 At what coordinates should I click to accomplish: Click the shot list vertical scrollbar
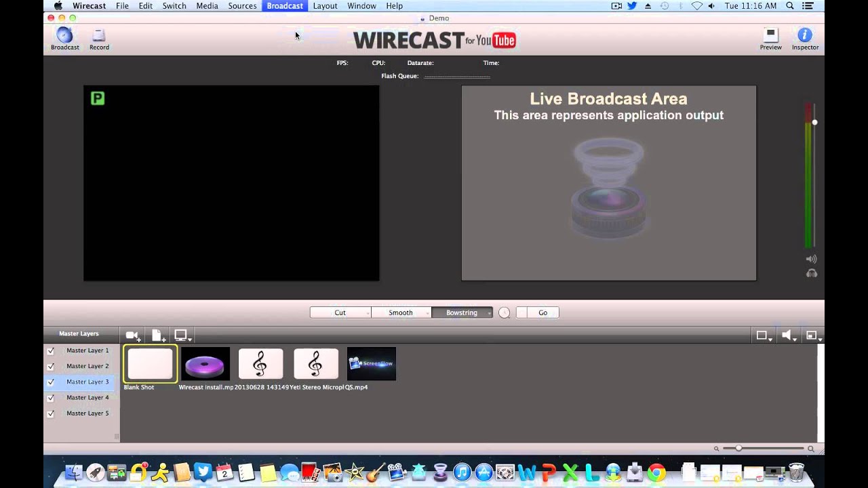821,393
